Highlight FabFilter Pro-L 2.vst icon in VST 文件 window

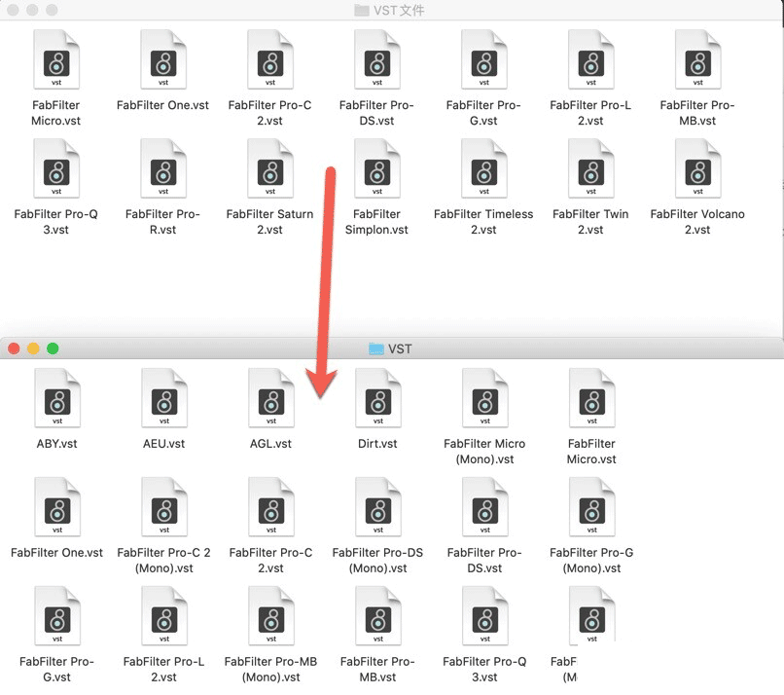(x=591, y=59)
